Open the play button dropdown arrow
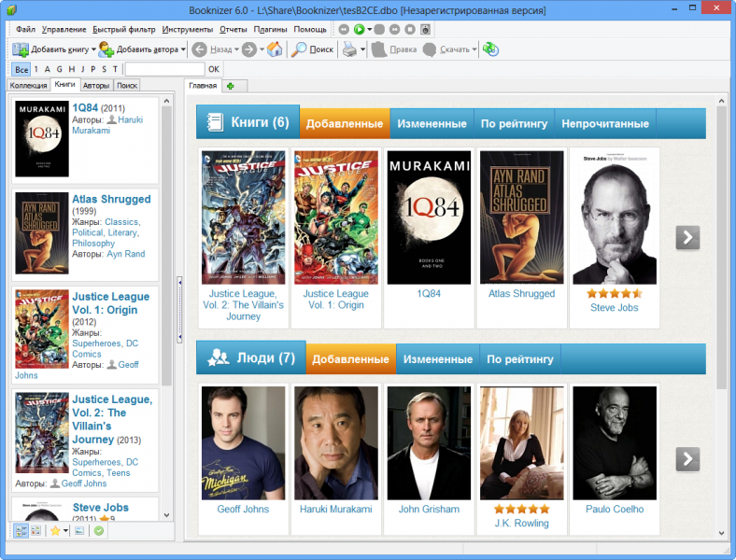 click(x=370, y=30)
